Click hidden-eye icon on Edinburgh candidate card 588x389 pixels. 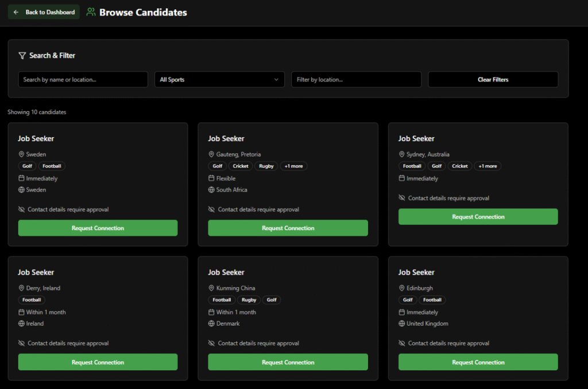(x=402, y=344)
